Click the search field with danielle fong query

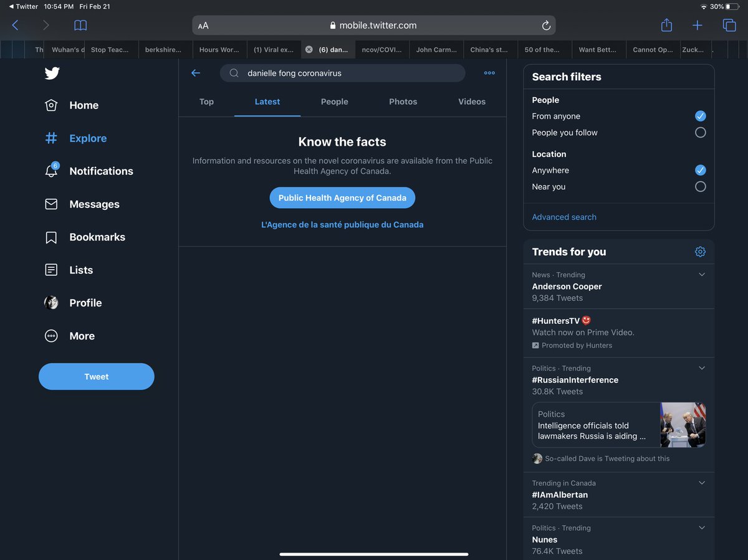(342, 73)
